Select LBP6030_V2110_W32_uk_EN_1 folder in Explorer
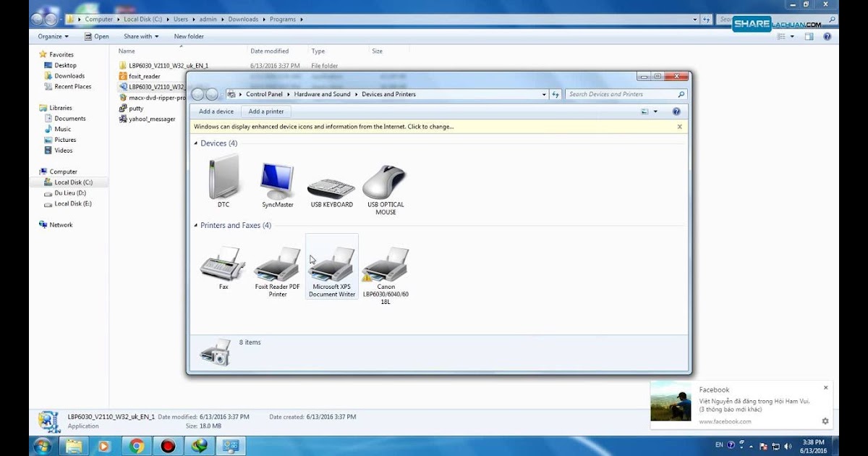Screen dimensions: 868x456 tap(169, 66)
